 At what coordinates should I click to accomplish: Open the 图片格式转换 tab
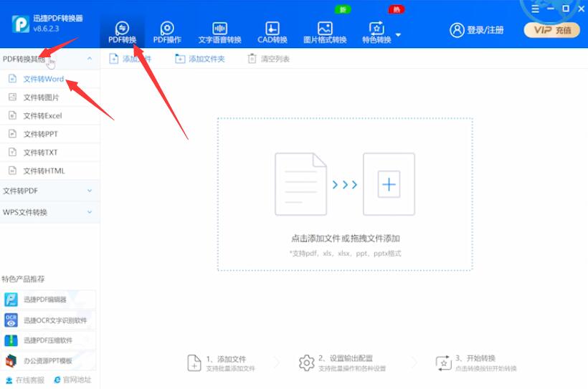click(325, 33)
